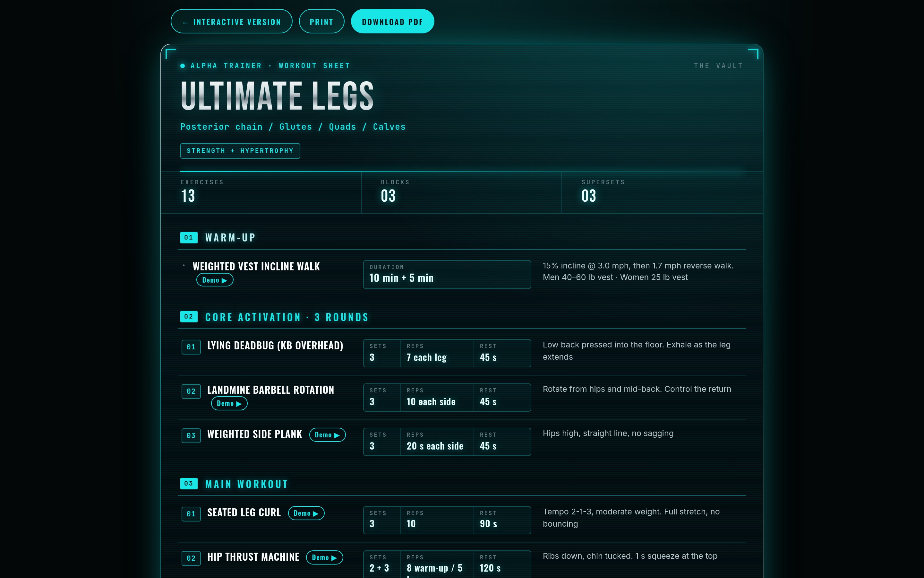This screenshot has width=924, height=578.
Task: Click the Main Workout section heading
Action: [247, 484]
